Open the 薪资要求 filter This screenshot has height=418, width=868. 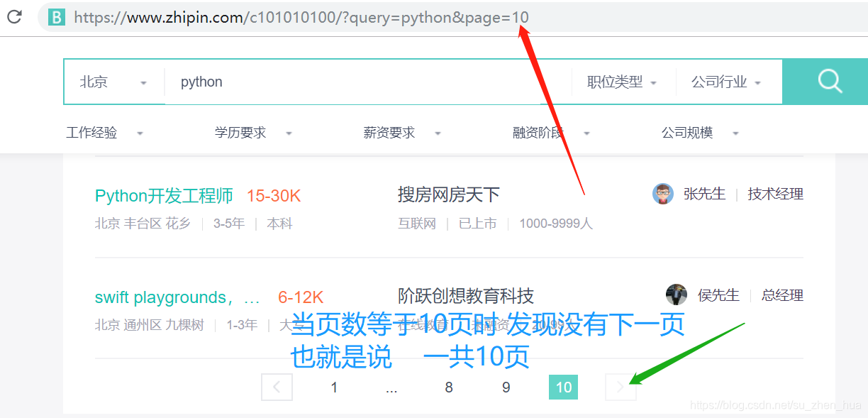(402, 133)
